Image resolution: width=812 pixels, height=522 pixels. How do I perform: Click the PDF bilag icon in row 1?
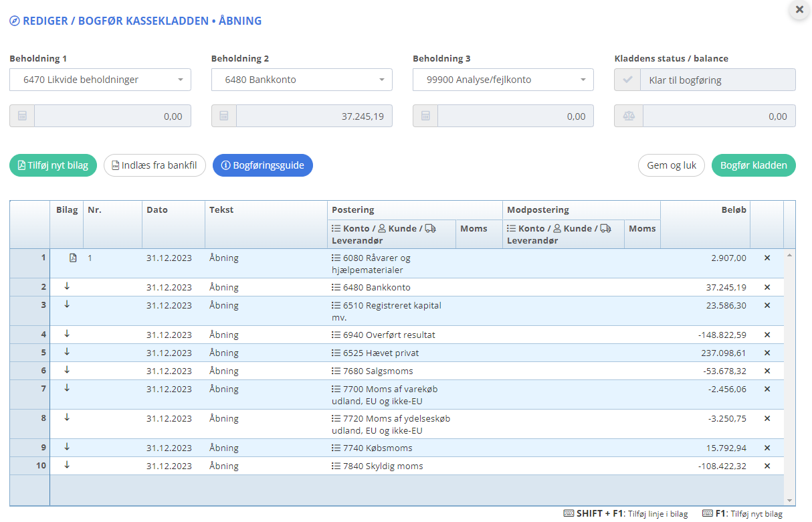tap(73, 258)
